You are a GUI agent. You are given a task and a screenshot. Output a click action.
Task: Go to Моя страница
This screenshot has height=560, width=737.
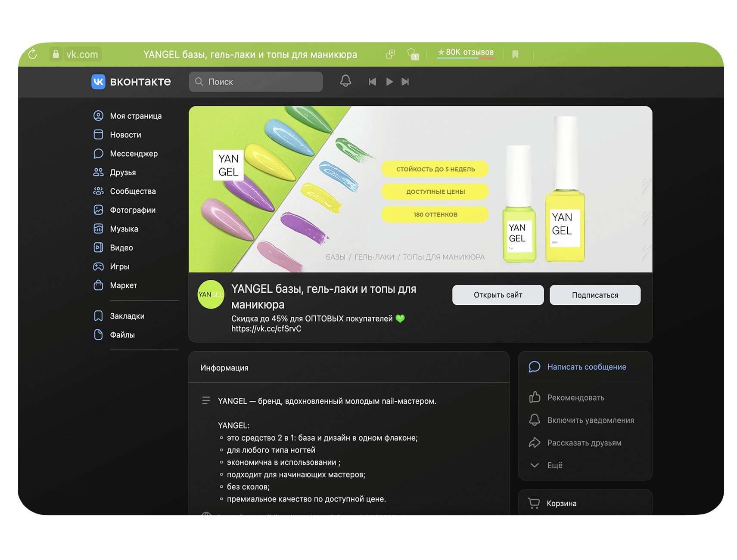(127, 116)
